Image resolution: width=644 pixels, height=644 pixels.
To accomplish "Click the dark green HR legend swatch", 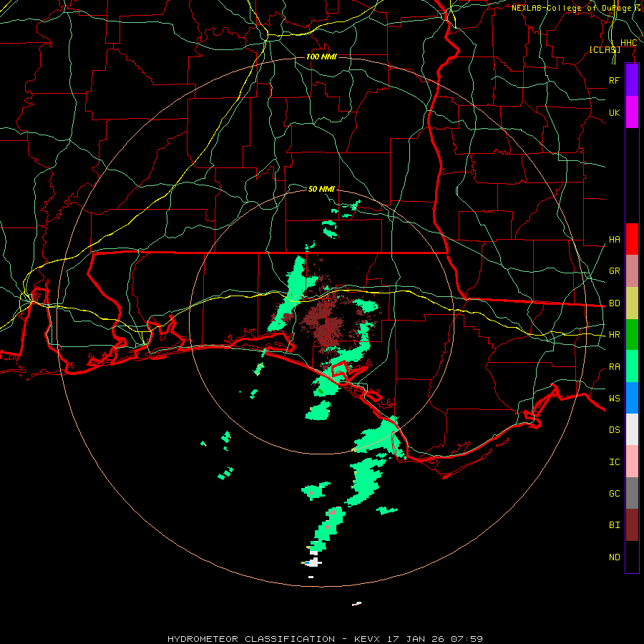I will click(x=632, y=335).
